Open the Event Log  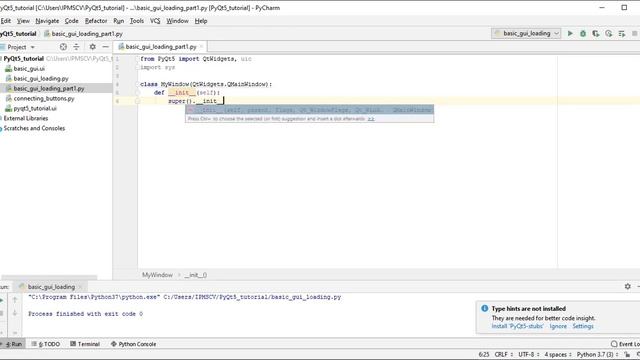coord(625,344)
